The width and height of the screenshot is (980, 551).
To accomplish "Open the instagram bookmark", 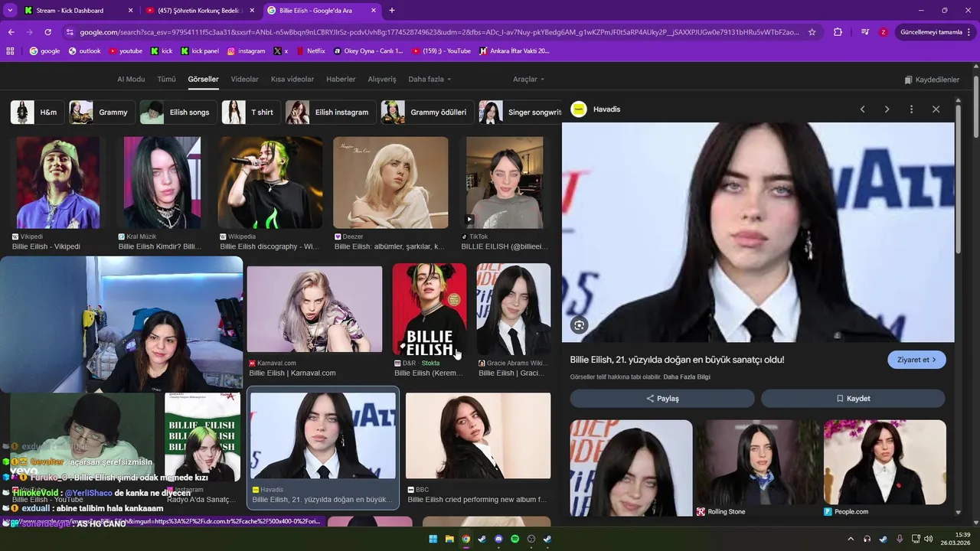I will 246,51.
